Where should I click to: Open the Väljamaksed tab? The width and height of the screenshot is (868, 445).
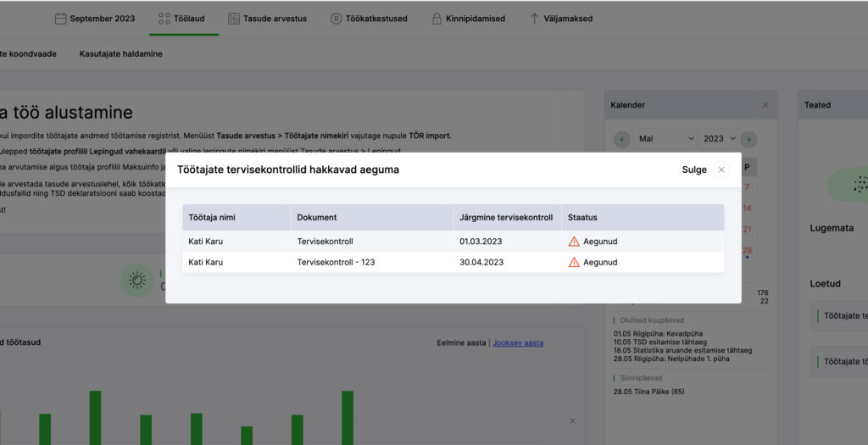point(561,19)
